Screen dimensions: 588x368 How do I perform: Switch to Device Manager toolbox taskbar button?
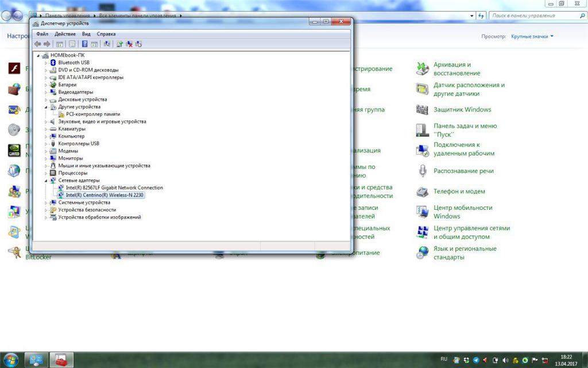(61, 360)
